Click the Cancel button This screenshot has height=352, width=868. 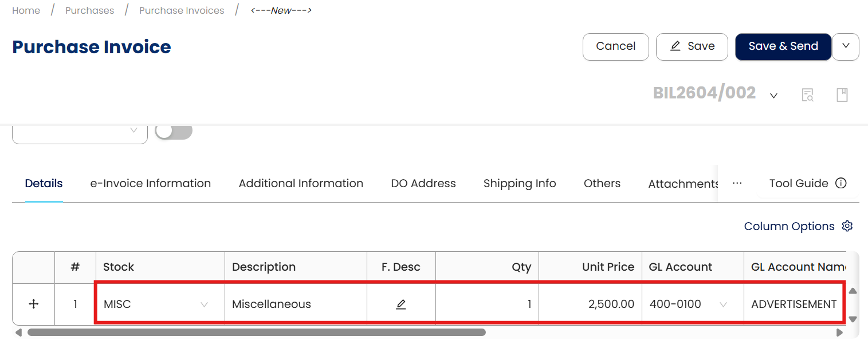615,46
